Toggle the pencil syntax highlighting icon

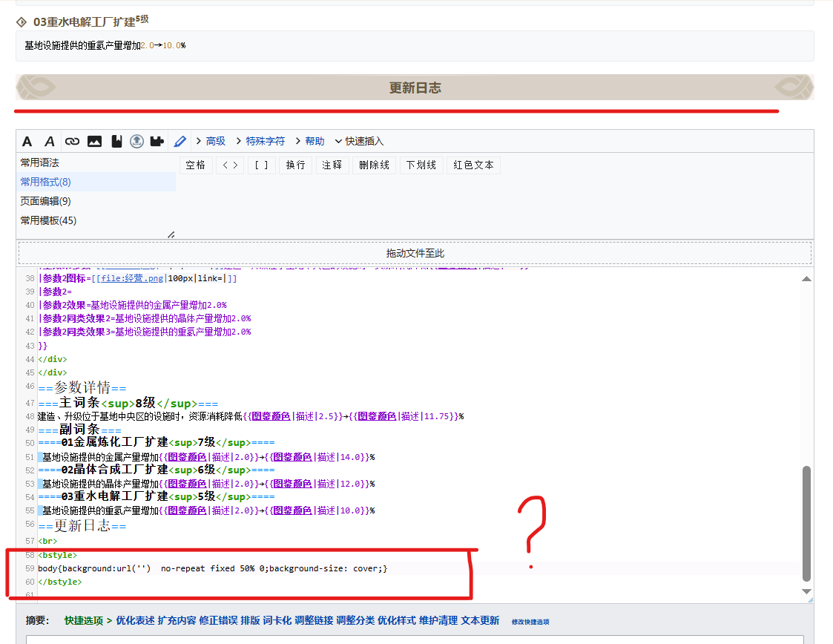(x=180, y=142)
